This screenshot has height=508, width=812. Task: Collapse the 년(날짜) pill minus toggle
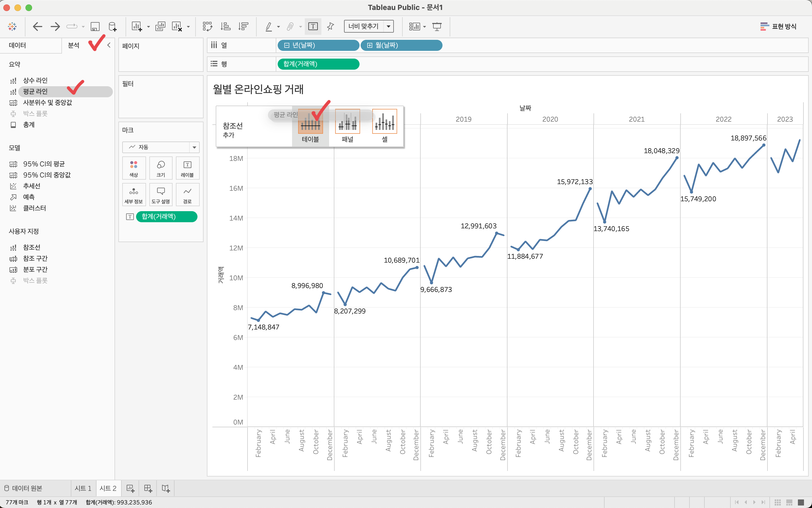(x=287, y=45)
